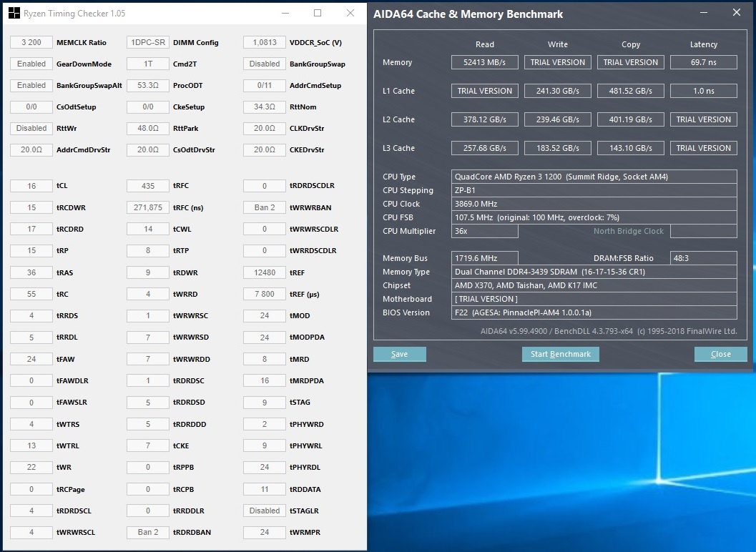Maximize the Ryzen Timing Checker window
This screenshot has width=756, height=552.
(x=318, y=13)
